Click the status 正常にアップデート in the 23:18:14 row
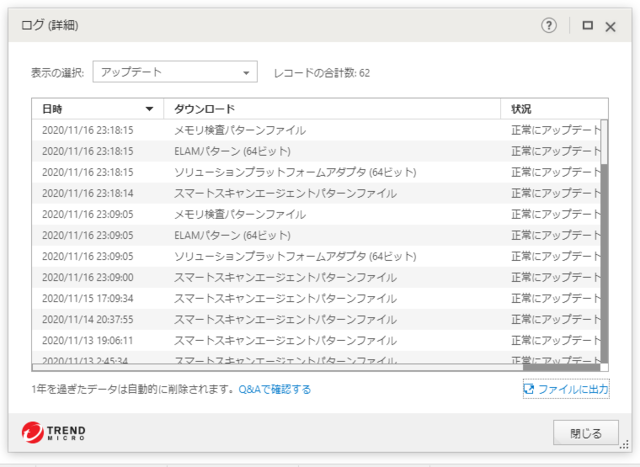This screenshot has width=640, height=467. (x=556, y=193)
